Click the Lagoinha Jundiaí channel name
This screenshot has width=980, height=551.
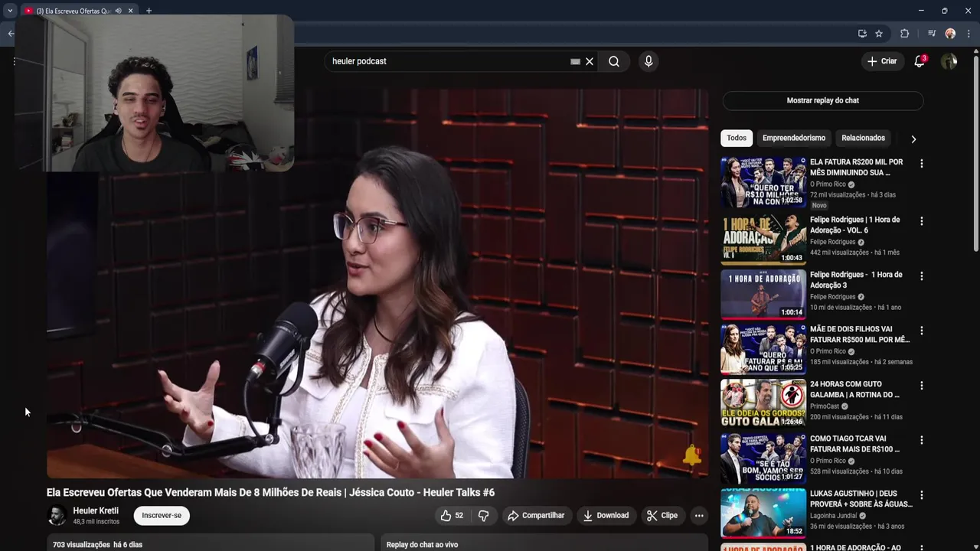(835, 516)
